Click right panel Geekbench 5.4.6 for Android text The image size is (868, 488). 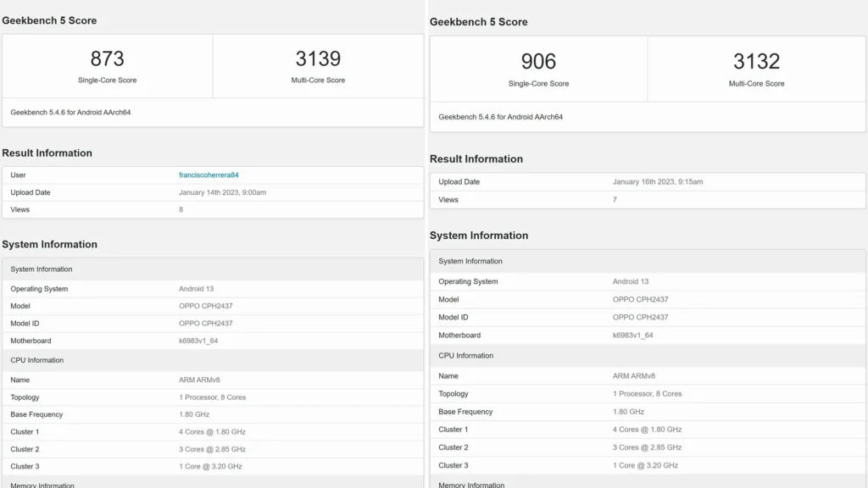click(x=500, y=117)
